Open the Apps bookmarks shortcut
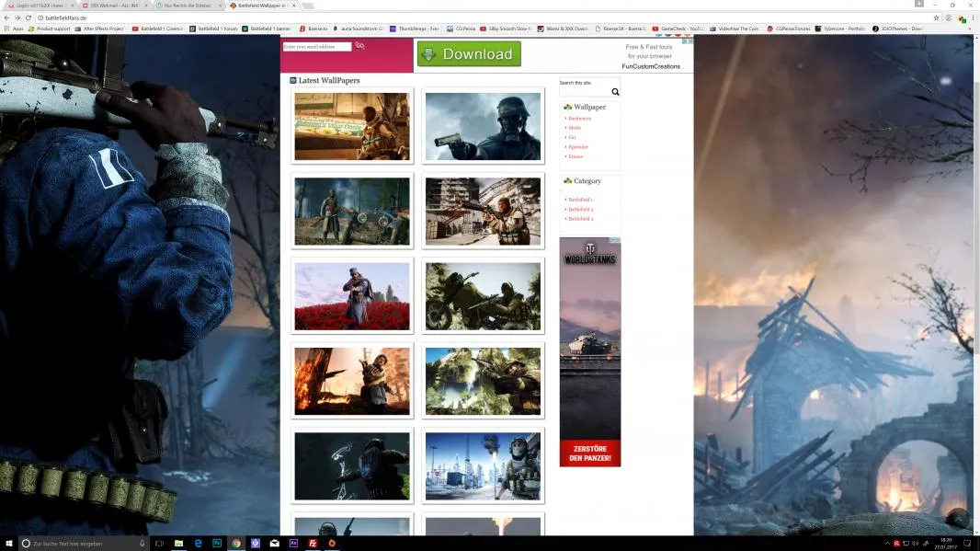Screen dimensions: 980x551 (14, 29)
